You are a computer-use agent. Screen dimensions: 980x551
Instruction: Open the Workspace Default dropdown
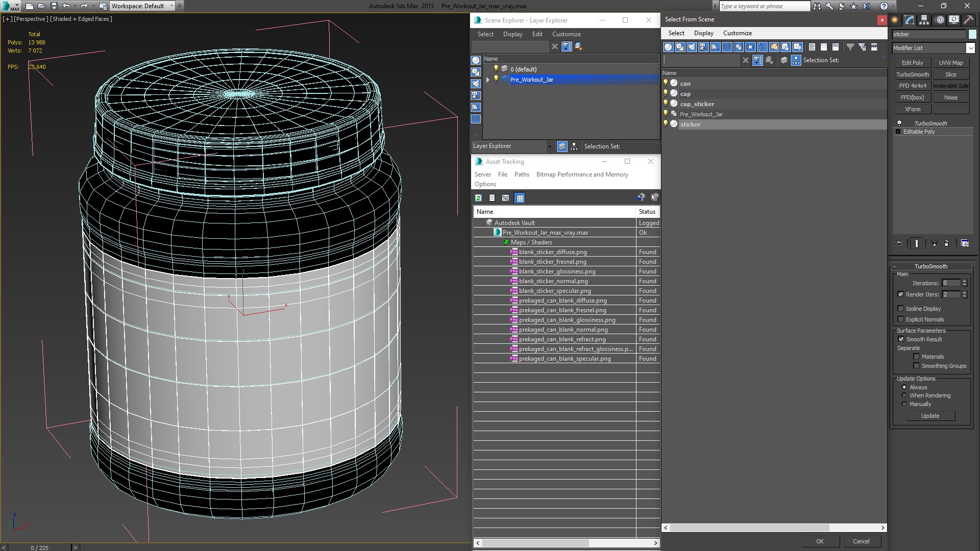pyautogui.click(x=171, y=6)
